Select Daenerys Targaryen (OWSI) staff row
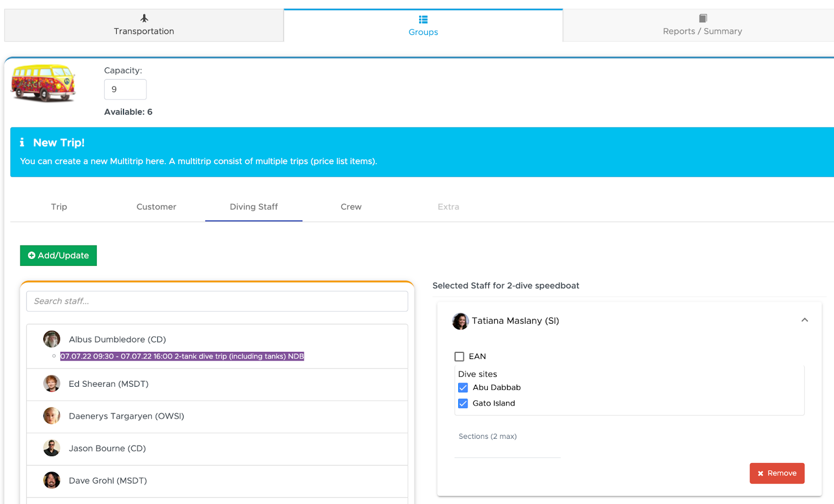The height and width of the screenshot is (504, 834). point(217,417)
